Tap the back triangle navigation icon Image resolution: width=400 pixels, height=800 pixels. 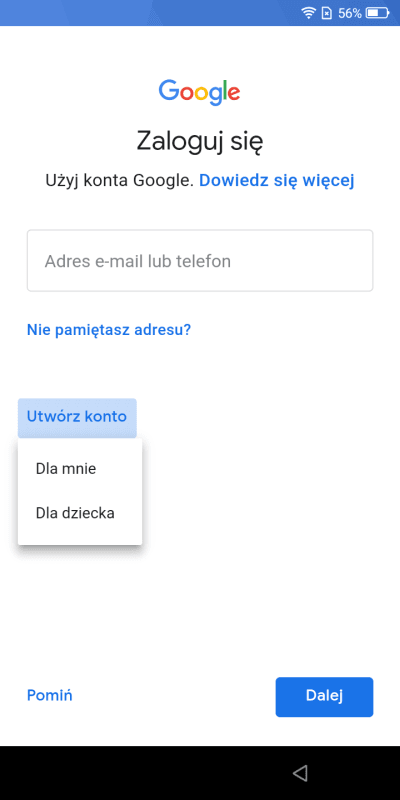(300, 773)
